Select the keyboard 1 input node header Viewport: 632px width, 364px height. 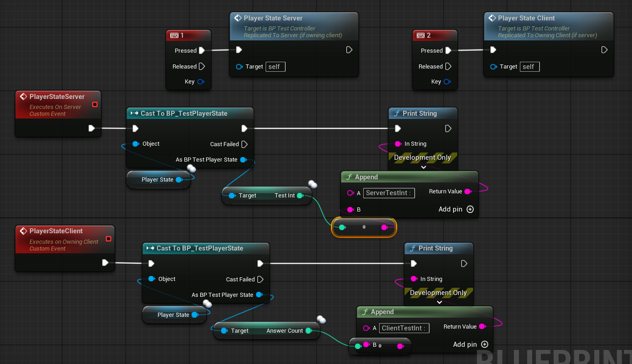188,35
